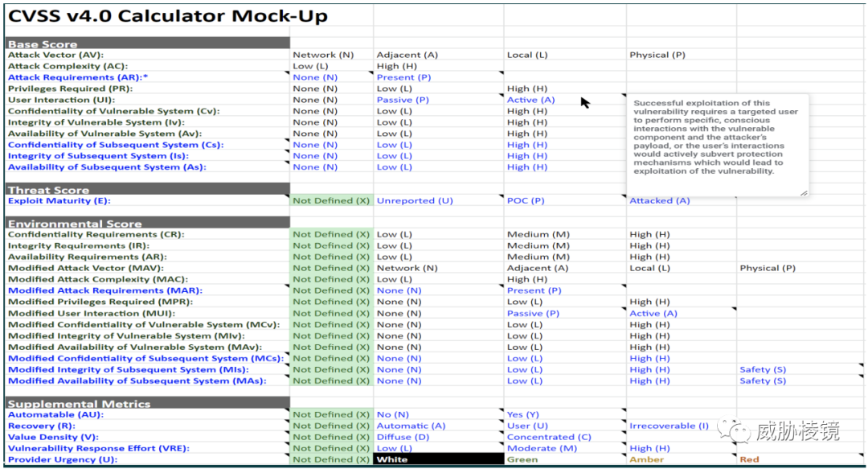Select the "White" Provider Urgency cell
The image size is (868, 469).
tap(439, 459)
